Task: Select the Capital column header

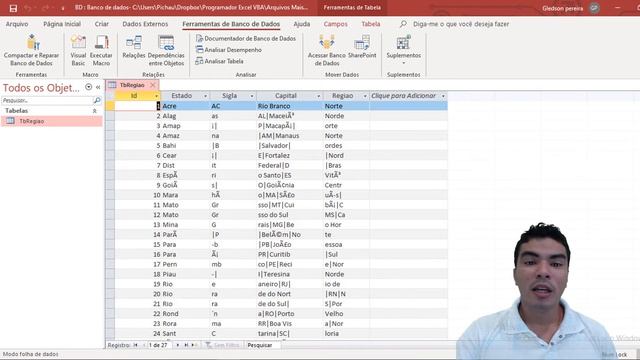Action: tap(286, 96)
